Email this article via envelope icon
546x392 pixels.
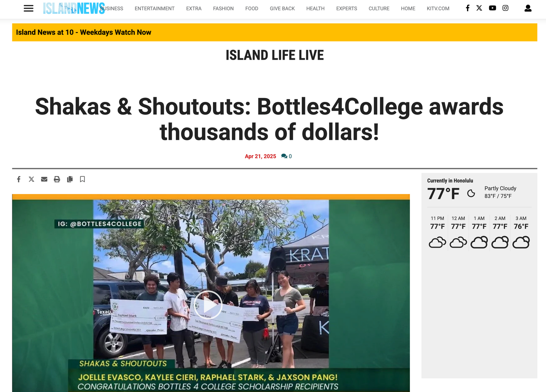pos(44,179)
